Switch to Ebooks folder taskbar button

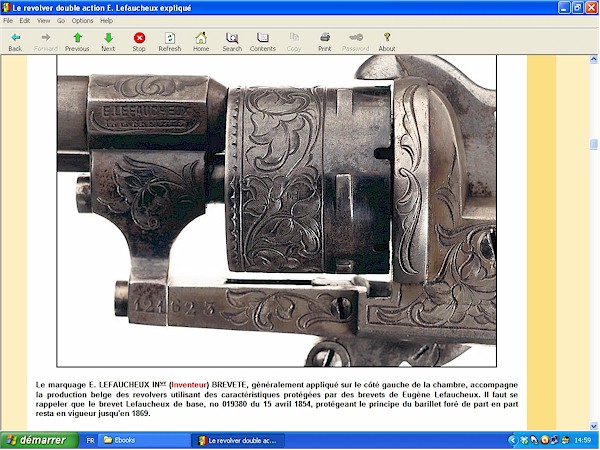[145, 440]
